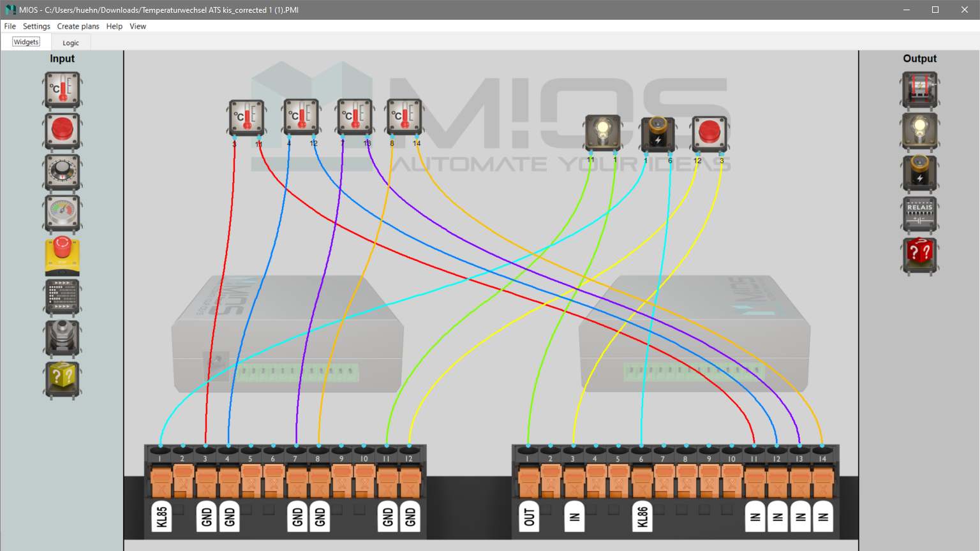Select the battery widget on canvas

[658, 134]
